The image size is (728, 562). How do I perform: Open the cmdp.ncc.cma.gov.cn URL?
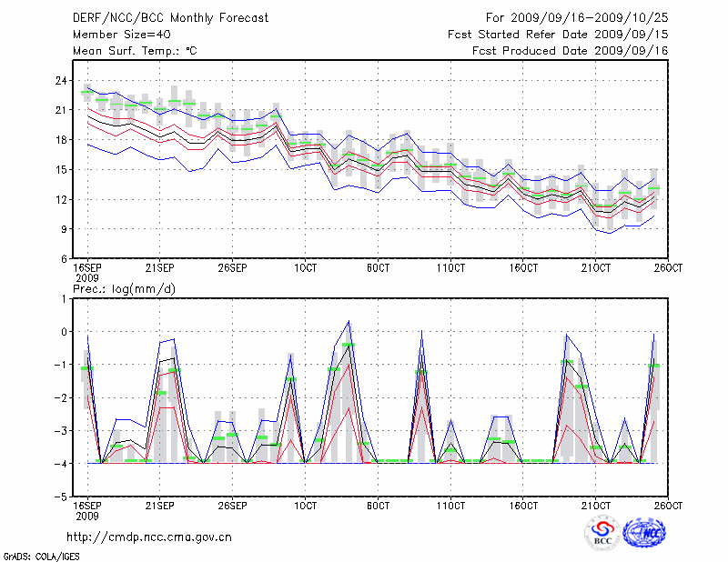(x=149, y=537)
